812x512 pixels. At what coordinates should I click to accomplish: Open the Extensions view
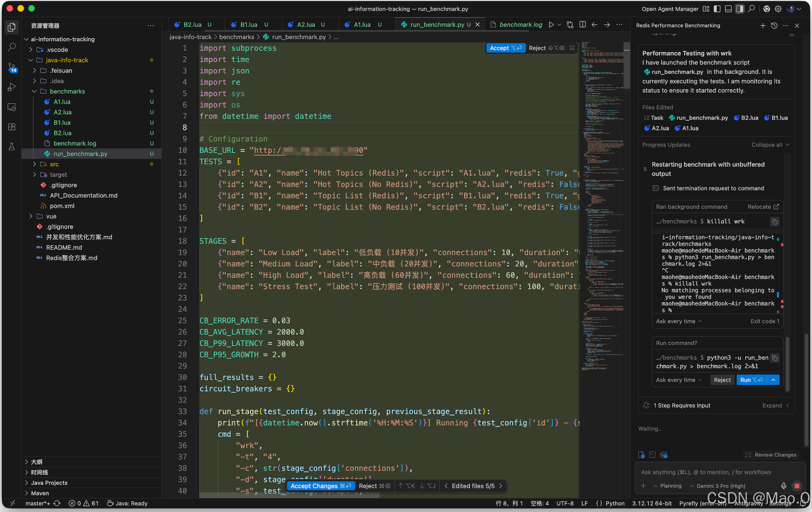(x=12, y=127)
